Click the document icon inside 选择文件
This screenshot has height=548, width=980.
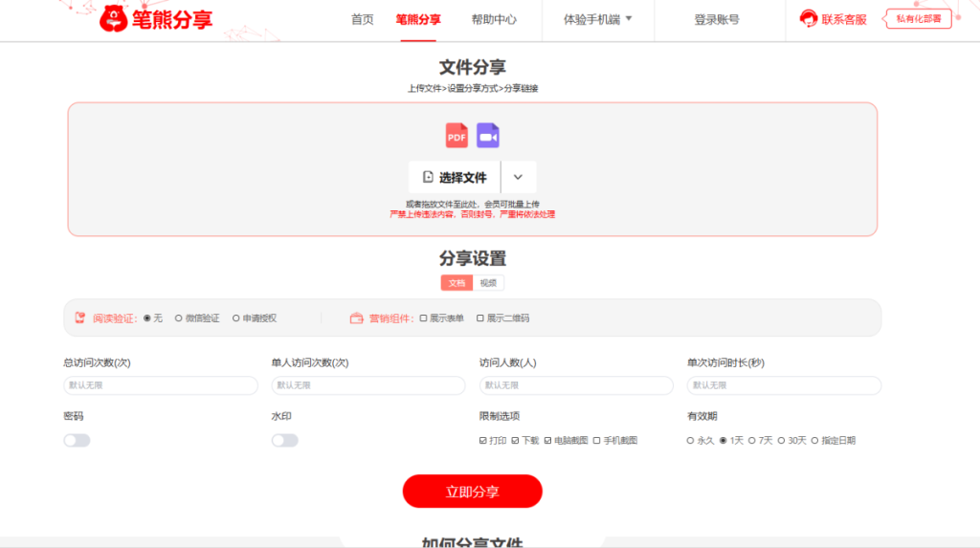click(x=428, y=177)
